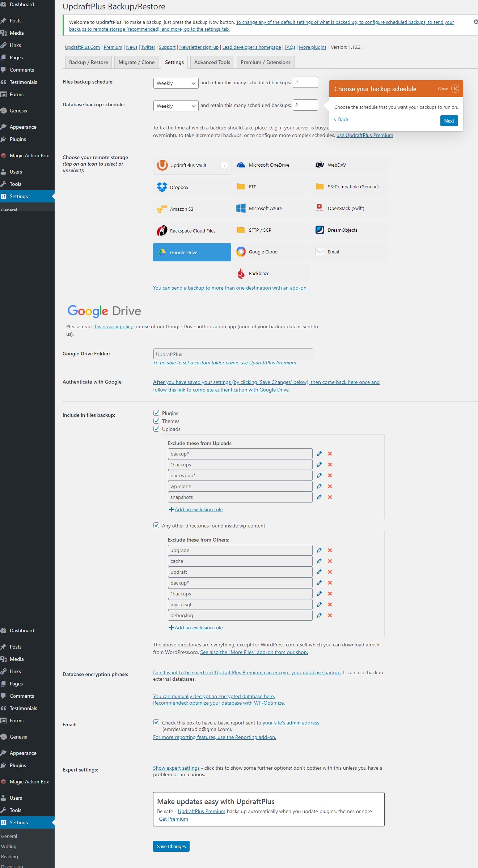Remove the debug.log exclusion rule
The height and width of the screenshot is (868, 478).
(330, 615)
